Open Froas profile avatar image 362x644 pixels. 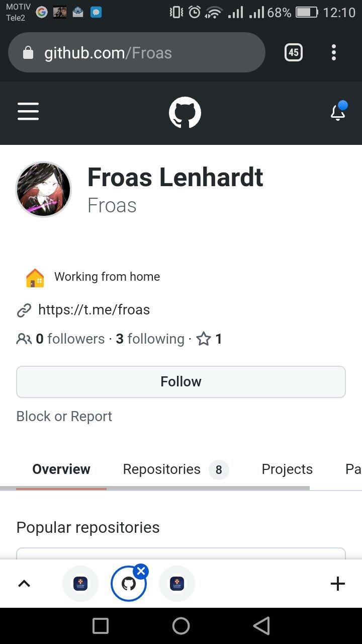pyautogui.click(x=44, y=189)
